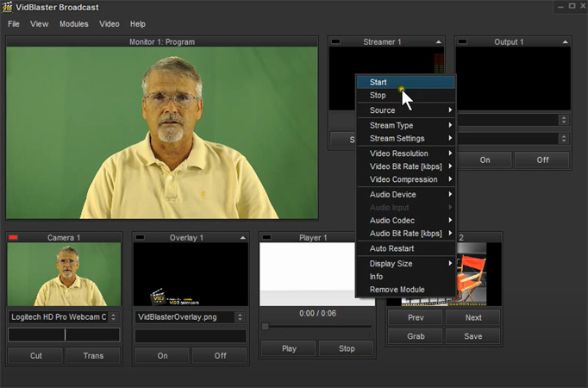Open the Modules menu in menu bar
588x388 pixels.
point(73,24)
